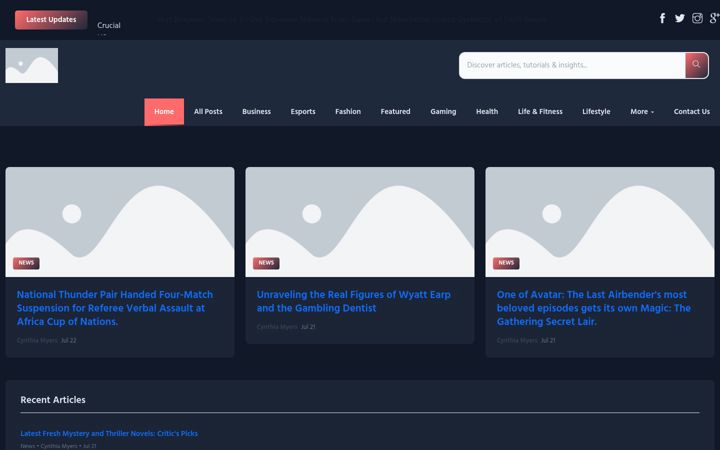Click NEWS tag on Avatar card

(x=506, y=263)
